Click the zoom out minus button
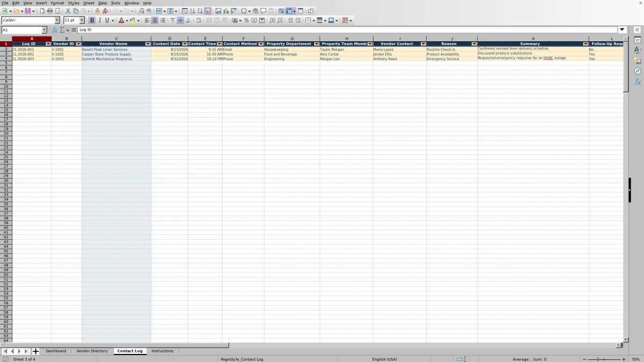 [x=584, y=359]
